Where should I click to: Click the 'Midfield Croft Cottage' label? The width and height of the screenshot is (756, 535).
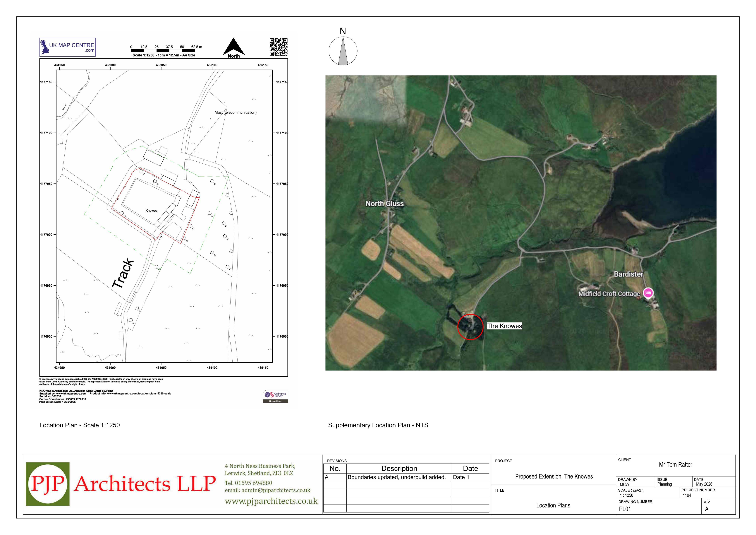(x=609, y=293)
